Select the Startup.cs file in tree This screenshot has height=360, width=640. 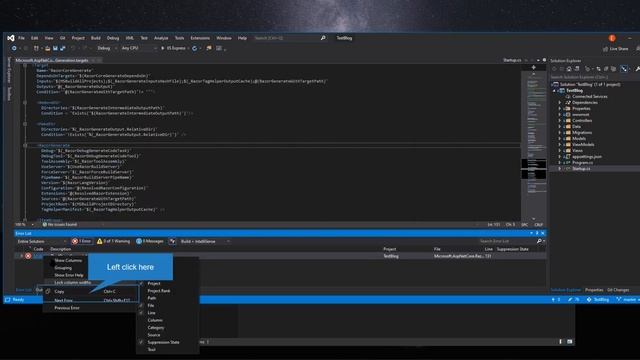581,169
